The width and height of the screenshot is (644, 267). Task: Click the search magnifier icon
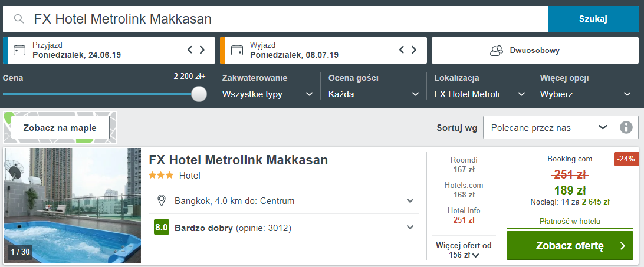point(18,19)
